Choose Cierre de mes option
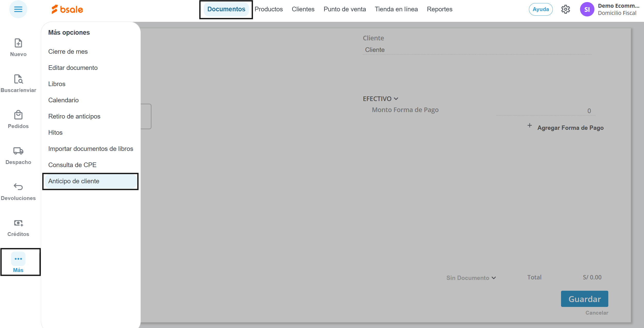The image size is (644, 328). [x=68, y=52]
